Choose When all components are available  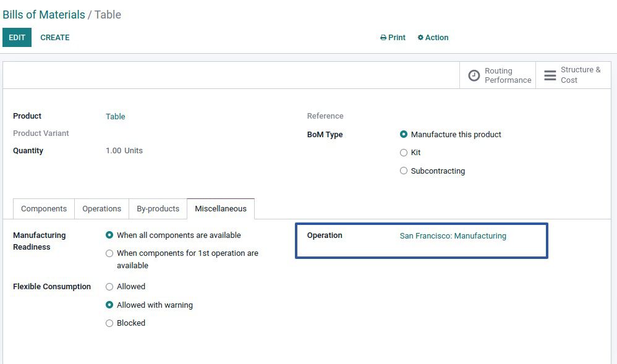109,235
